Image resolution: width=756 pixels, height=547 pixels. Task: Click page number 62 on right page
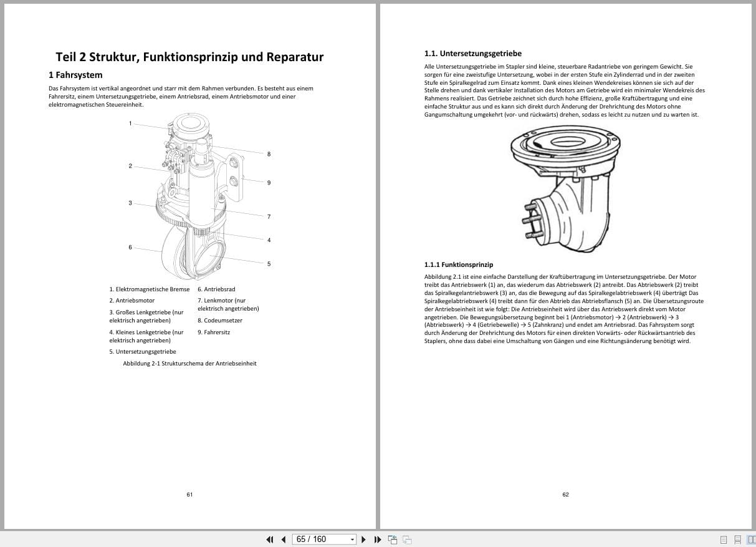tap(565, 494)
